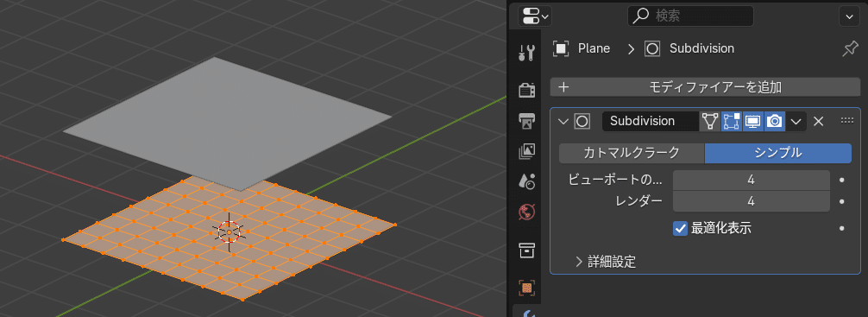Open the properties options dropdown beside search
Screen dimensions: 868x317
click(x=849, y=16)
